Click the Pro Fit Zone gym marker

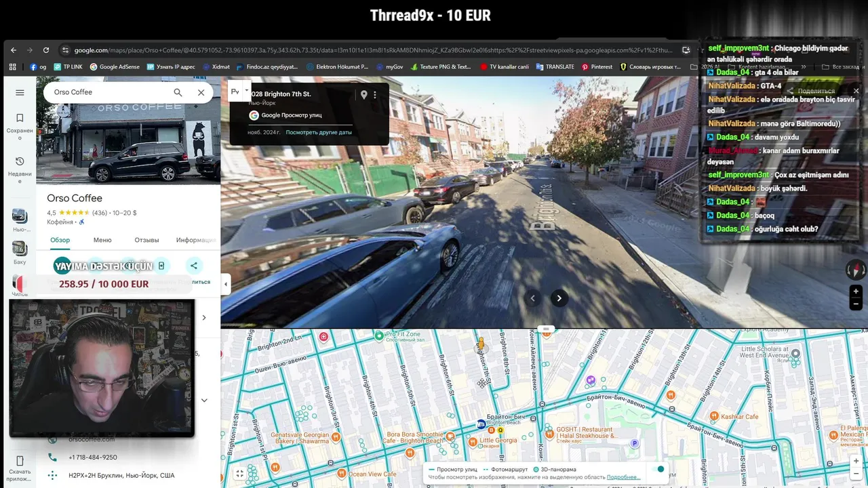point(379,335)
